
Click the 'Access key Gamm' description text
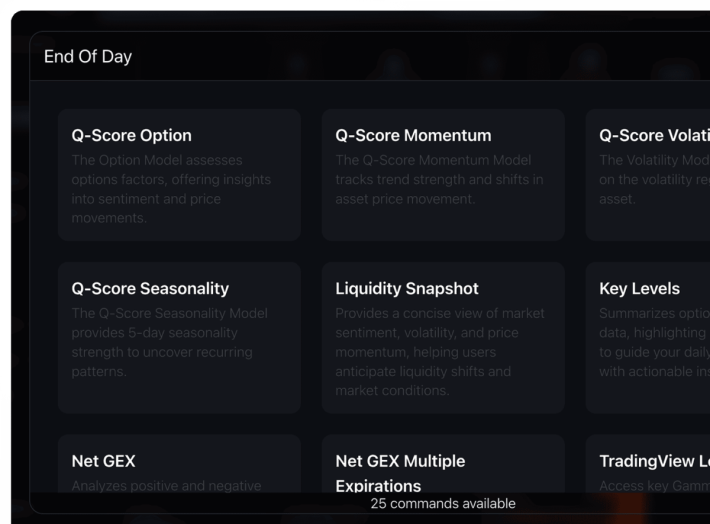point(653,486)
